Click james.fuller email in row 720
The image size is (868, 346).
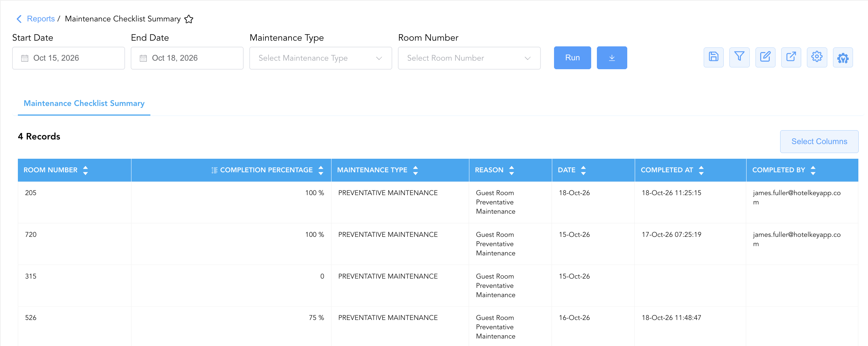tap(797, 239)
